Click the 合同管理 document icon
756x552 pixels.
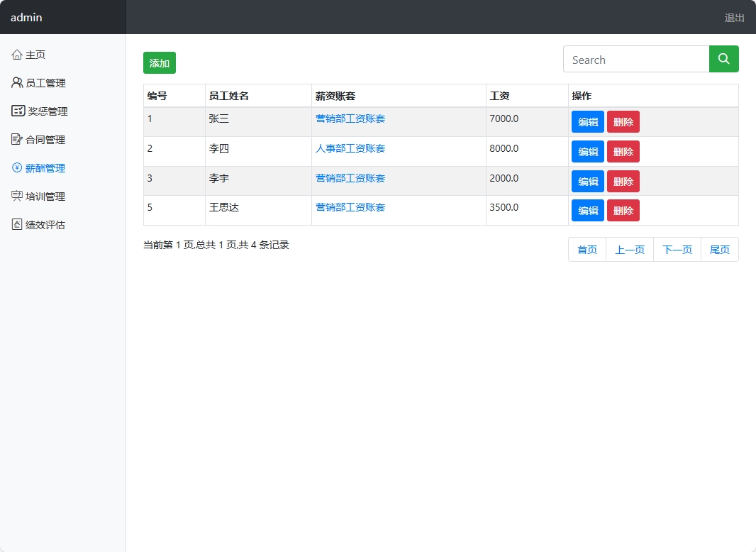(x=17, y=139)
